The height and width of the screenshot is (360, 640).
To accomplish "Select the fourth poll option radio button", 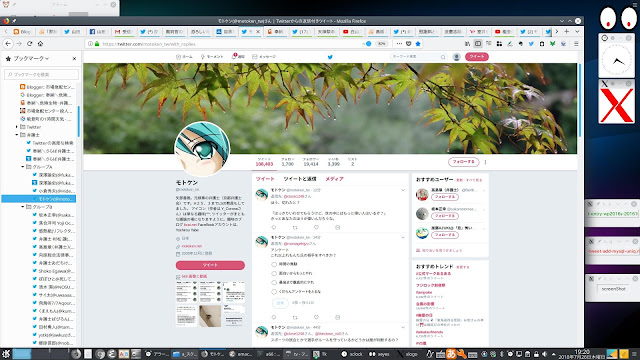I will pyautogui.click(x=274, y=291).
